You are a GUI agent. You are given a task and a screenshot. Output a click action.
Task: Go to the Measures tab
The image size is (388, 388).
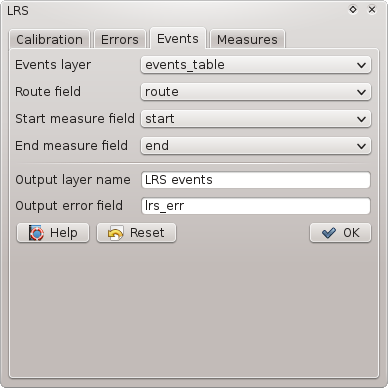247,39
